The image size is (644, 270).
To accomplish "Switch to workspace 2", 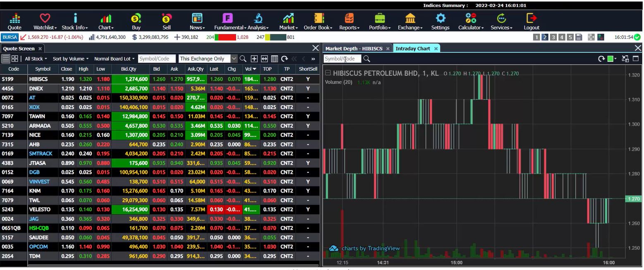I will coord(545,37).
